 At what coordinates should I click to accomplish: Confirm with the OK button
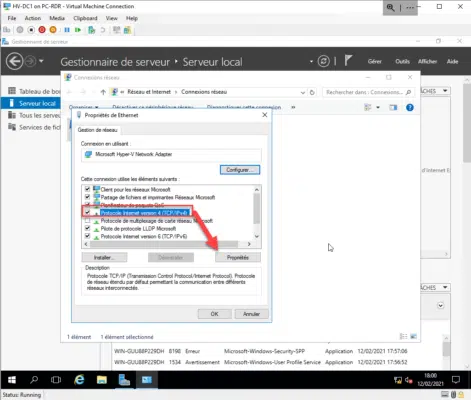click(214, 314)
